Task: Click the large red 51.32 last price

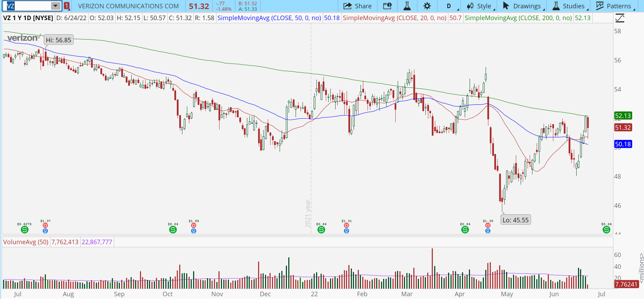Action: (199, 6)
